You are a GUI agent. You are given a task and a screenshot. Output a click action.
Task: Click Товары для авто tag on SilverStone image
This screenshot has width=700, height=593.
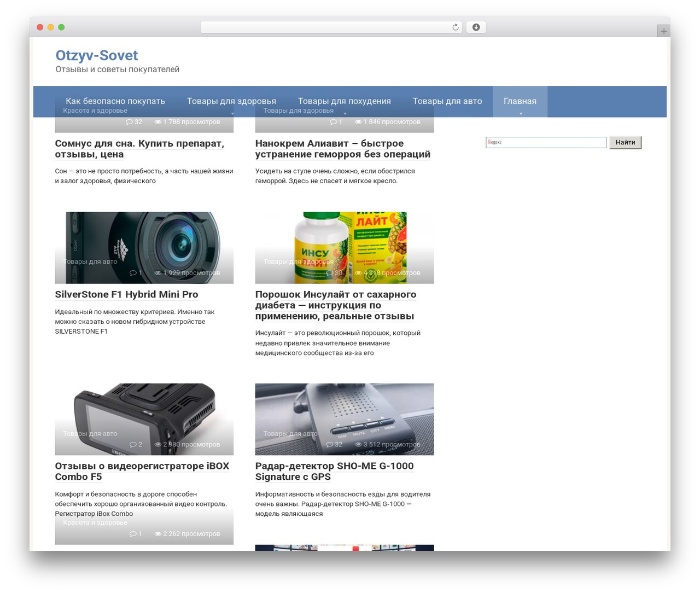click(90, 261)
